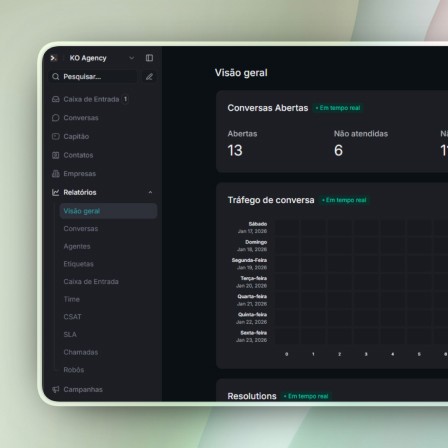Click the Terça-feira Jan 20 row label
The image size is (448, 448).
(252, 282)
